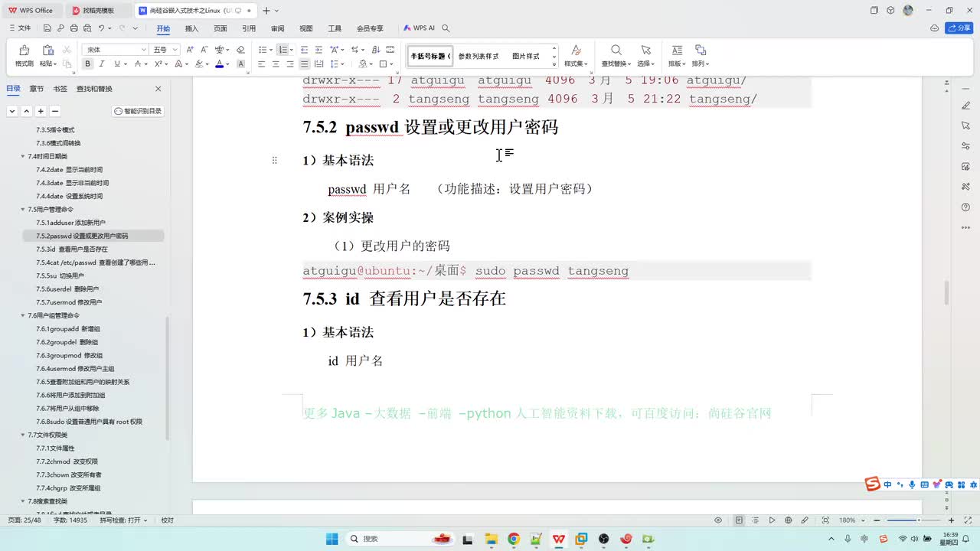Toggle Italic formatting

(x=102, y=64)
